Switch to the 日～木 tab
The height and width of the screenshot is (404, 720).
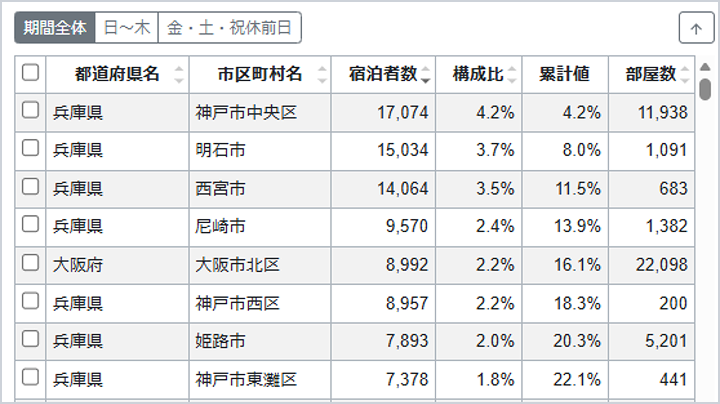(127, 28)
